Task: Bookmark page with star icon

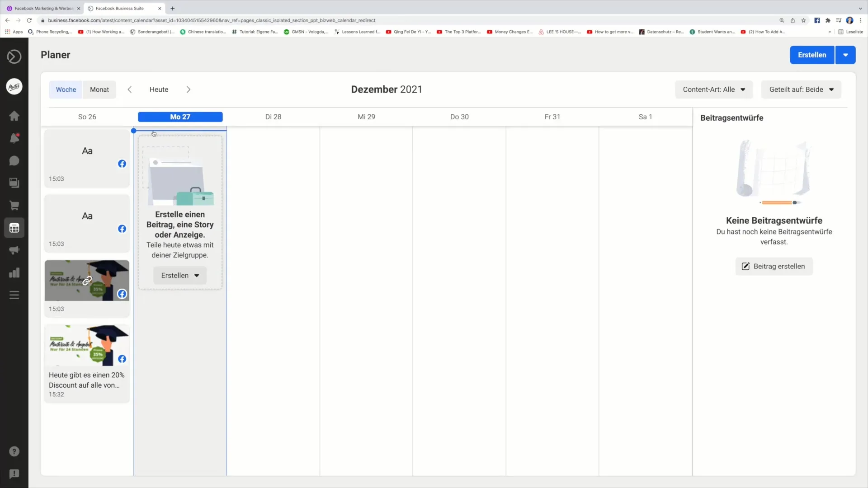Action: (803, 20)
